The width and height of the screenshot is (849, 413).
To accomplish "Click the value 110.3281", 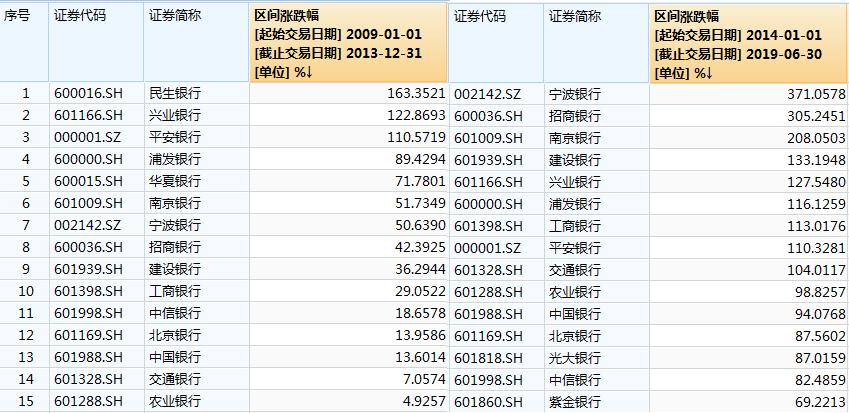I will (817, 248).
